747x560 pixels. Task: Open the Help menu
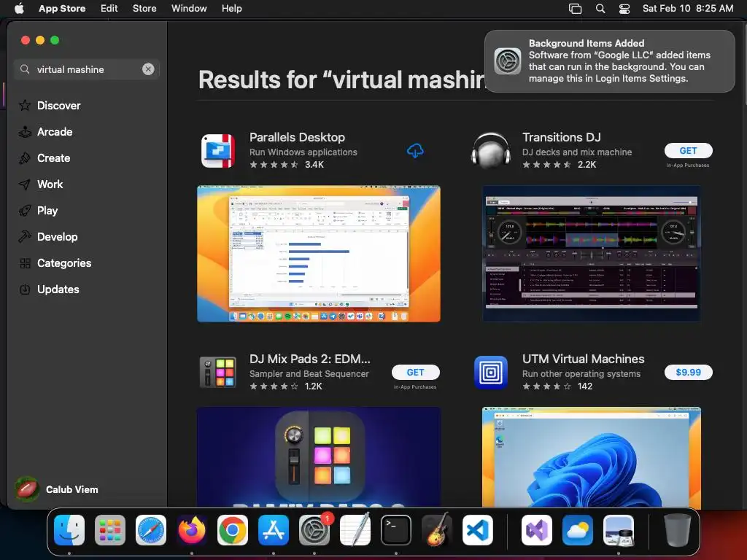pos(231,9)
